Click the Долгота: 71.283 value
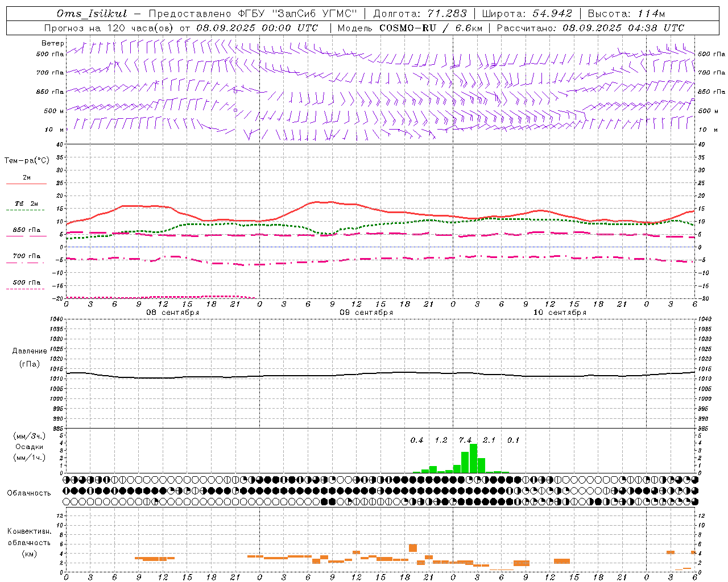Screen dimensions: 728x582 pyautogui.click(x=420, y=14)
